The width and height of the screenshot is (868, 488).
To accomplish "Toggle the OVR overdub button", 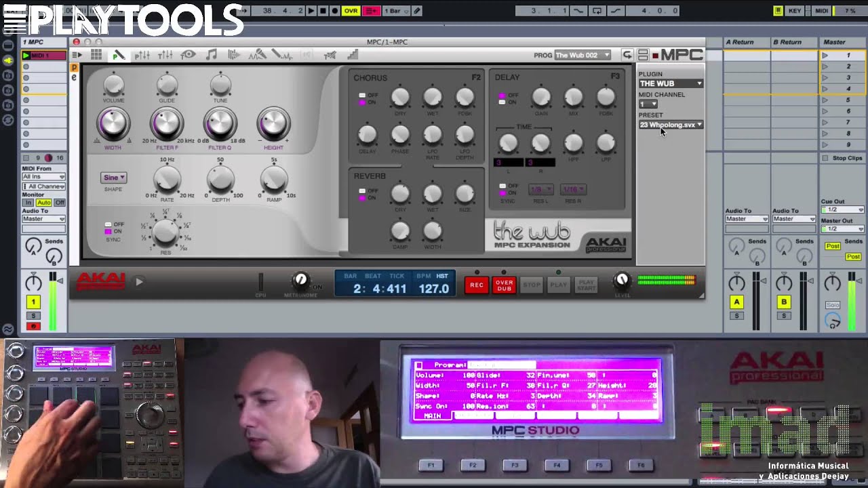I will [351, 11].
